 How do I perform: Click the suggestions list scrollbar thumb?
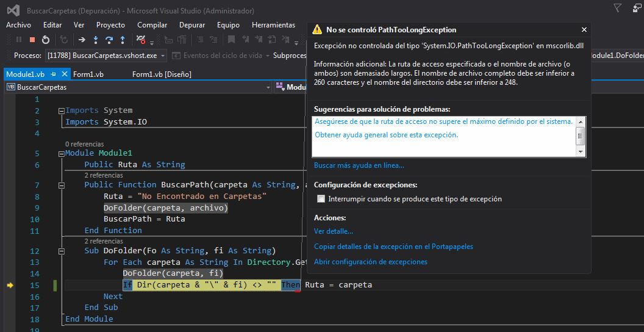(x=581, y=136)
